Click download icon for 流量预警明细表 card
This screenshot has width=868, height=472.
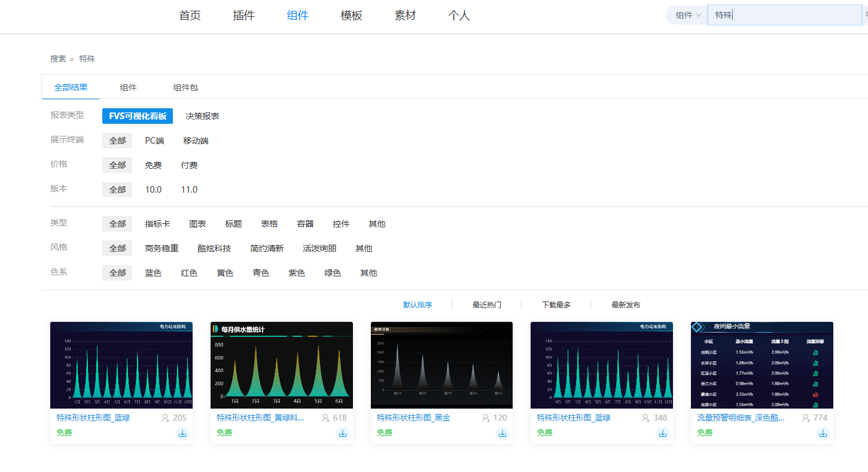tap(823, 433)
